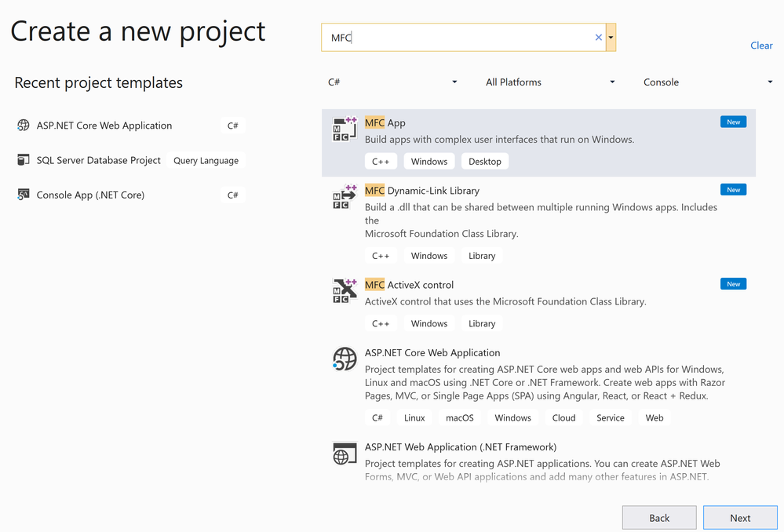Click the recent ASP.NET Core Web Application icon
The image size is (784, 532).
coord(23,126)
